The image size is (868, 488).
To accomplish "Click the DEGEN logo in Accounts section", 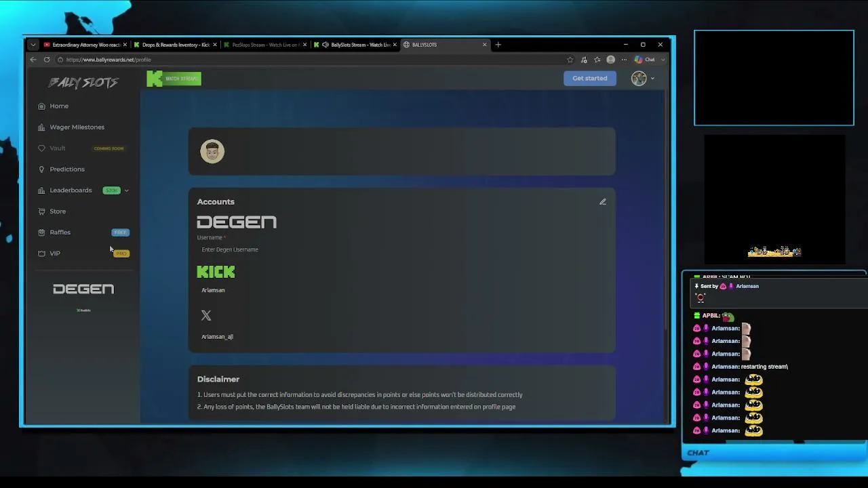I will (237, 222).
